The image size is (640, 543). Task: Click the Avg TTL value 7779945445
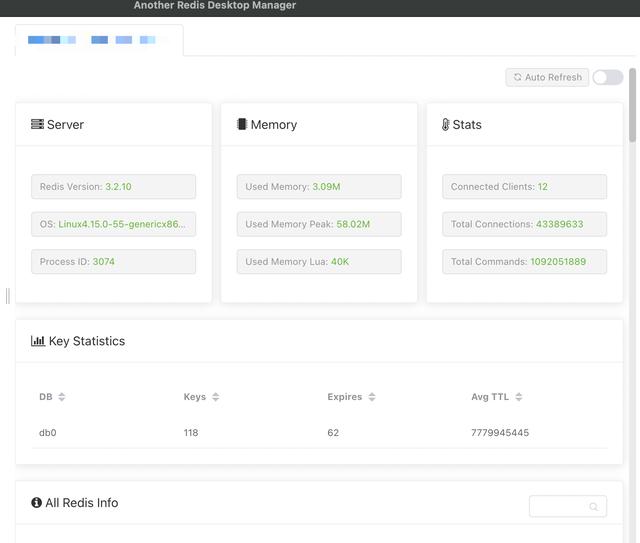(x=500, y=433)
